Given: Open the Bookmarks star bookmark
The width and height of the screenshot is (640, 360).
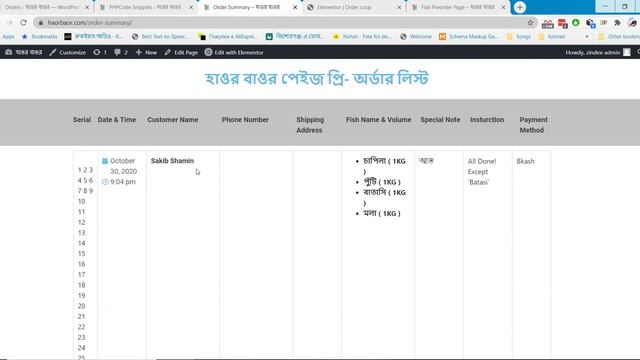Looking at the screenshot, I should [x=40, y=37].
